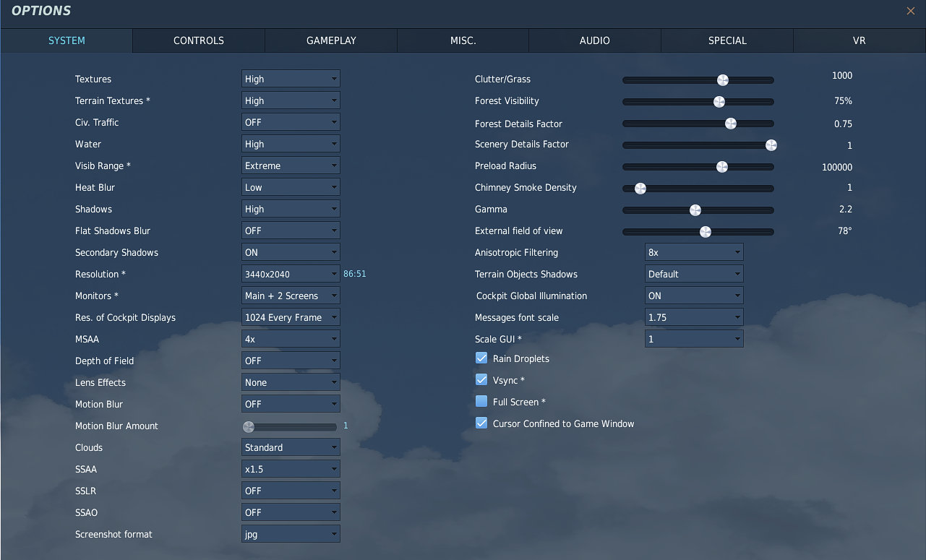This screenshot has height=560, width=926.
Task: Click the Preload Radius value 100000
Action: coord(837,167)
